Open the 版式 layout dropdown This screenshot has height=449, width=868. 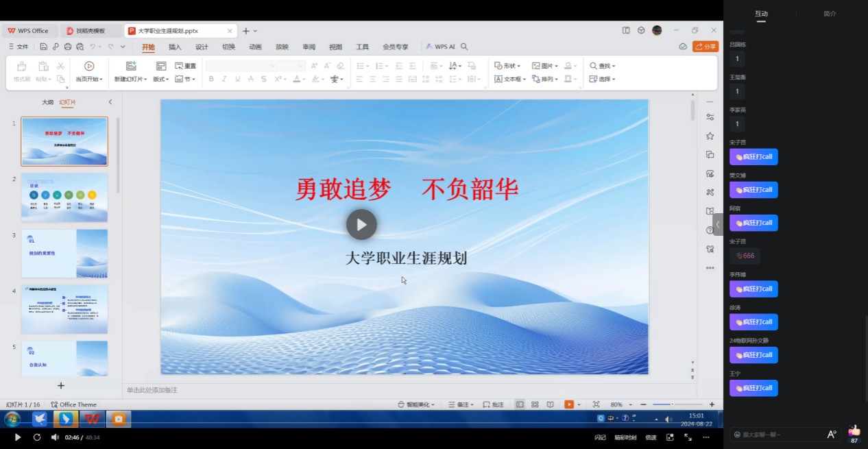pyautogui.click(x=160, y=80)
